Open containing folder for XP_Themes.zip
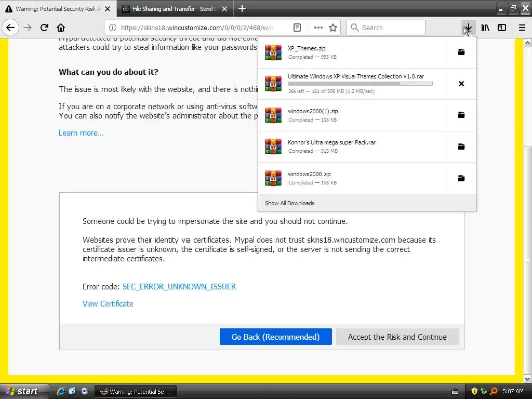 point(461,52)
